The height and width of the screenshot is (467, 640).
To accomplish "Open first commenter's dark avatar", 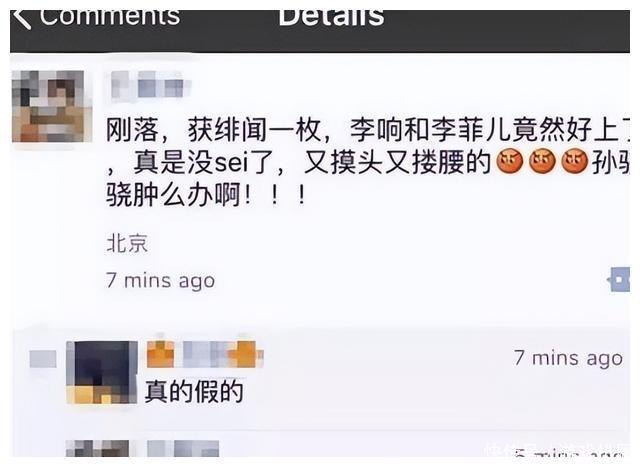I will point(102,373).
